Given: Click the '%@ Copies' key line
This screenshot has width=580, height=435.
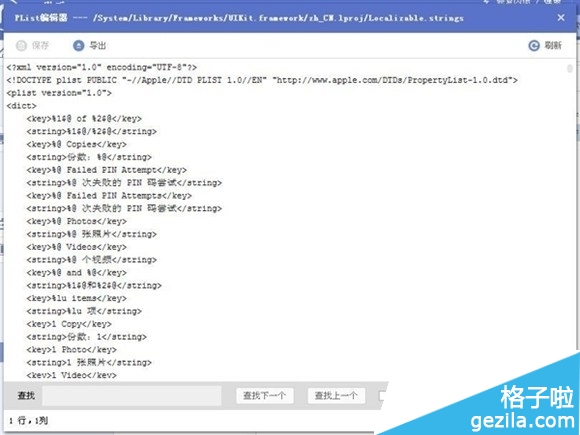Looking at the screenshot, I should [77, 144].
